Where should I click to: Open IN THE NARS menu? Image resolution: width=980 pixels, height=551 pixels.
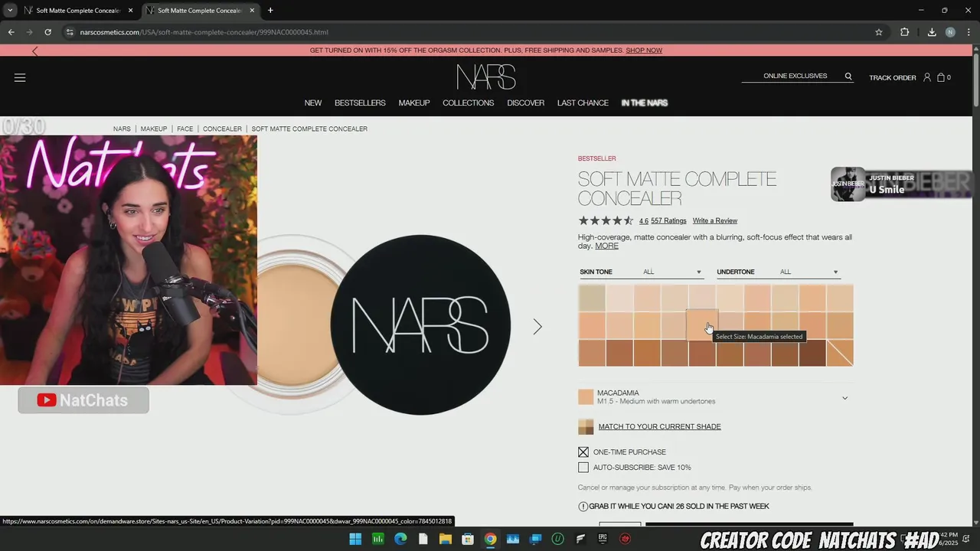[x=644, y=103]
